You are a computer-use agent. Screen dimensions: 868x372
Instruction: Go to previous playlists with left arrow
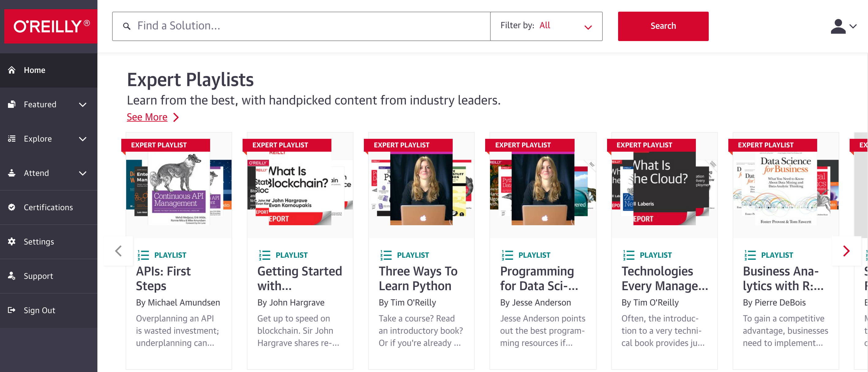point(118,251)
